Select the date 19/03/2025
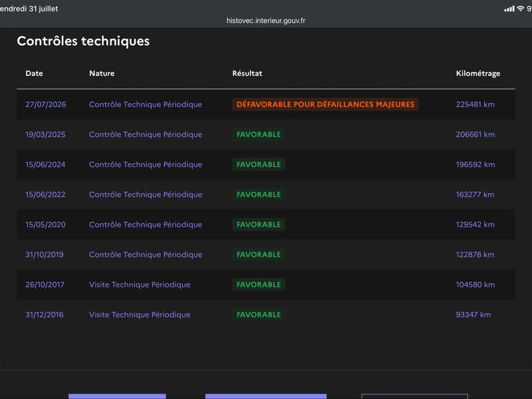 tap(45, 134)
